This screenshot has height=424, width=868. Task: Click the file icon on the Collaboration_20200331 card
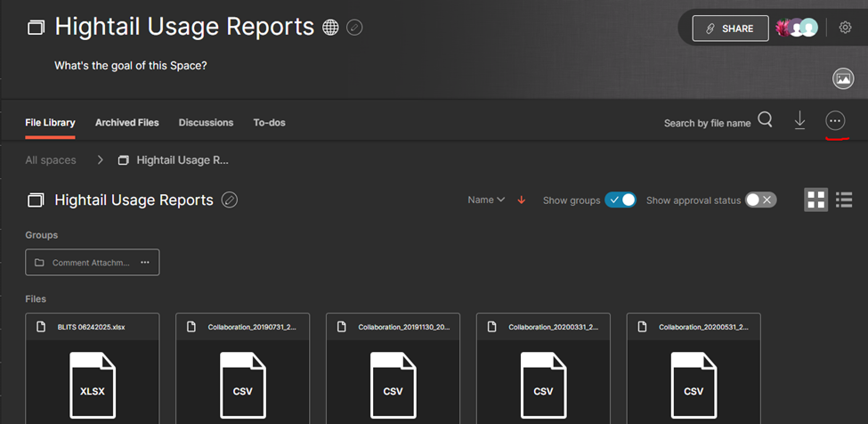click(492, 327)
